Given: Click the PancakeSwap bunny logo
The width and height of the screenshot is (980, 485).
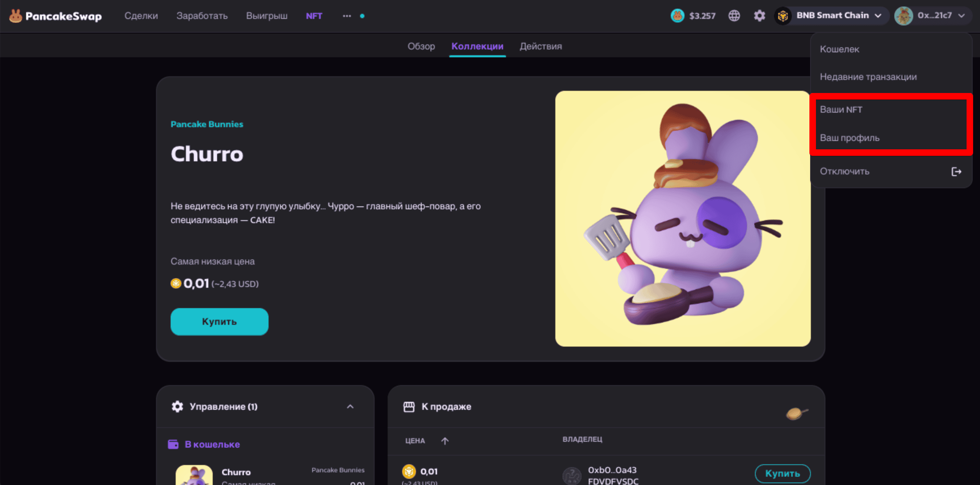Looking at the screenshot, I should click(x=15, y=16).
